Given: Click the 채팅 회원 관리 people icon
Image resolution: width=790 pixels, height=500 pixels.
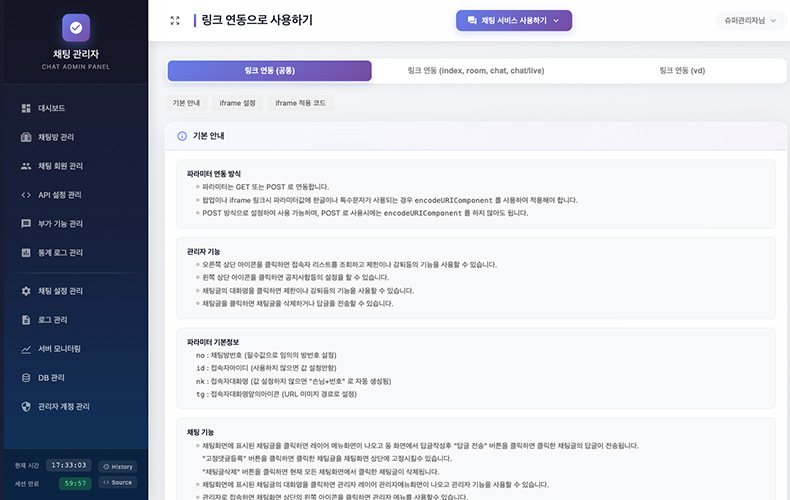Looking at the screenshot, I should click(x=26, y=166).
